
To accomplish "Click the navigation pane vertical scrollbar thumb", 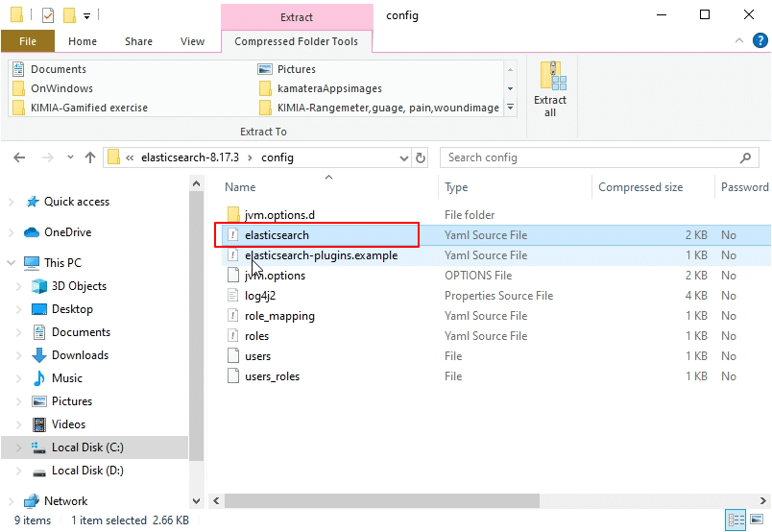I will coord(197,326).
